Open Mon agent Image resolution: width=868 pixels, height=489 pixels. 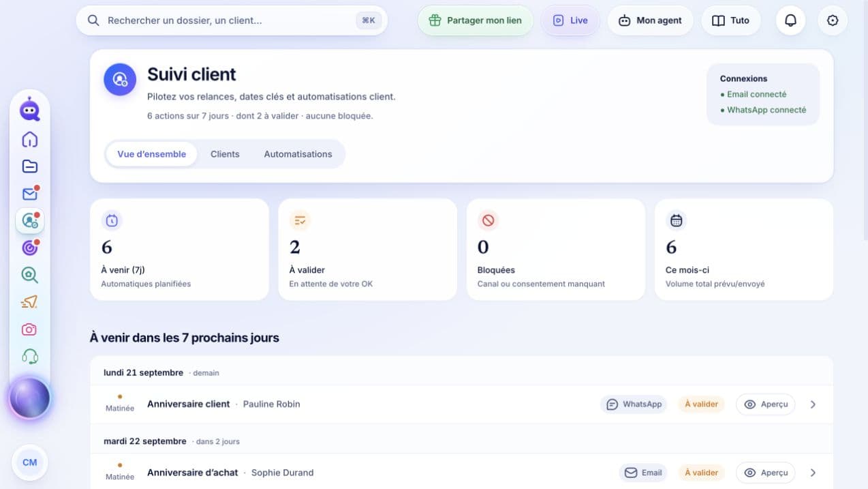pos(650,20)
